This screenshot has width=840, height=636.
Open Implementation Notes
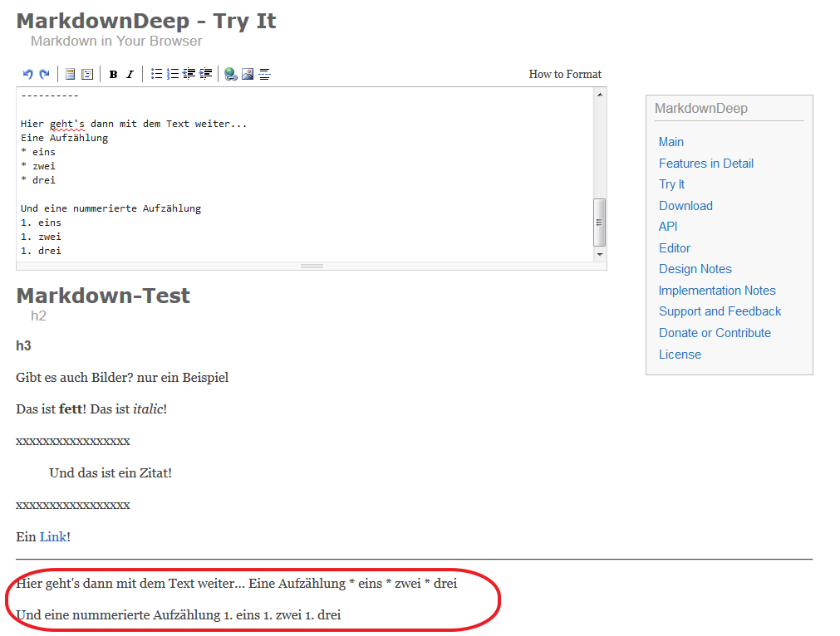pos(717,290)
